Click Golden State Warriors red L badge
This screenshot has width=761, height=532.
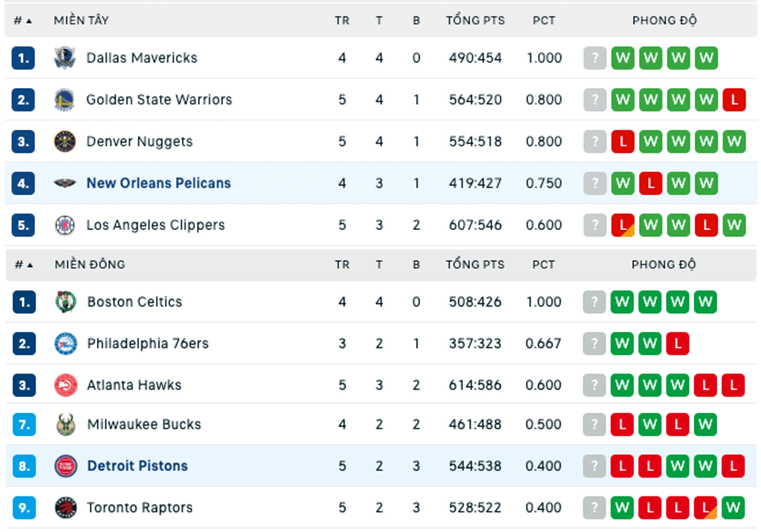tap(734, 100)
